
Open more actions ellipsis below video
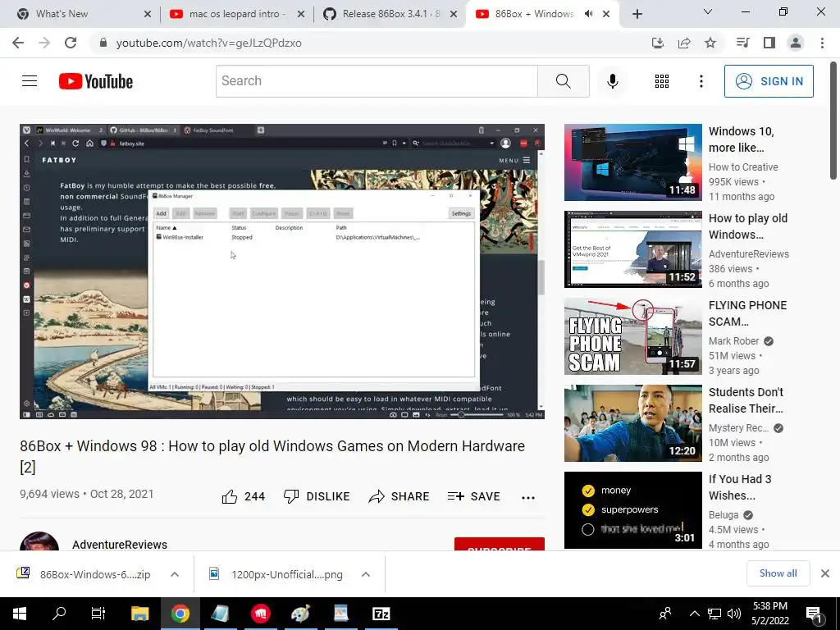pyautogui.click(x=528, y=498)
